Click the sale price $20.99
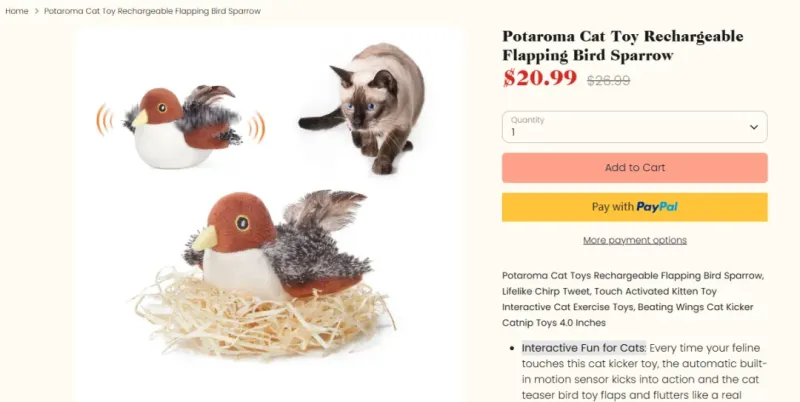The image size is (800, 402). pyautogui.click(x=539, y=78)
